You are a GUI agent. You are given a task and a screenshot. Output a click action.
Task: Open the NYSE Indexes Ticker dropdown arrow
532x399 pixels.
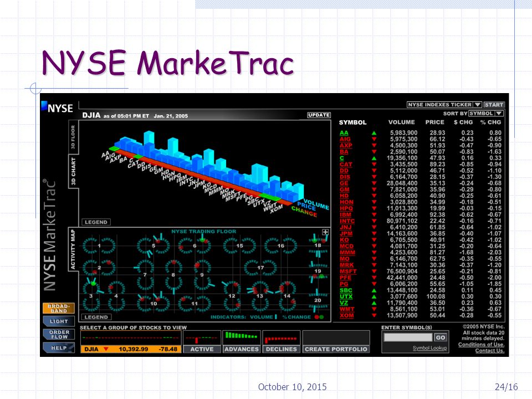point(477,105)
